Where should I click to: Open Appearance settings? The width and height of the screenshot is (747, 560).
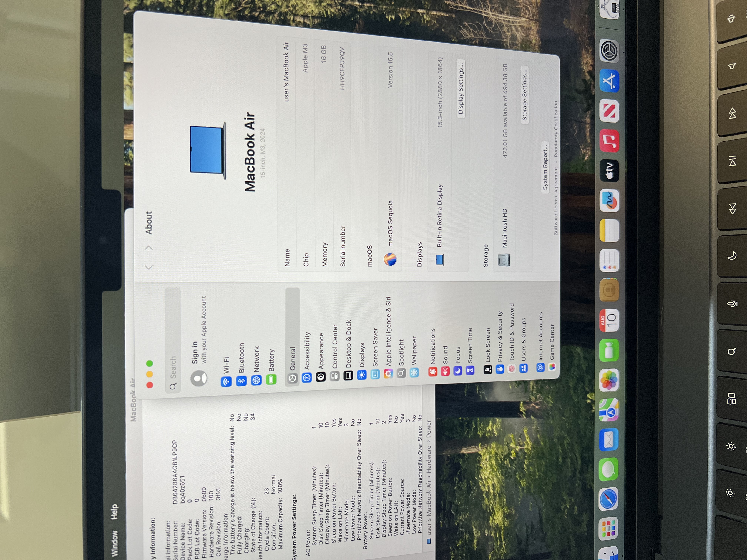coord(321,357)
